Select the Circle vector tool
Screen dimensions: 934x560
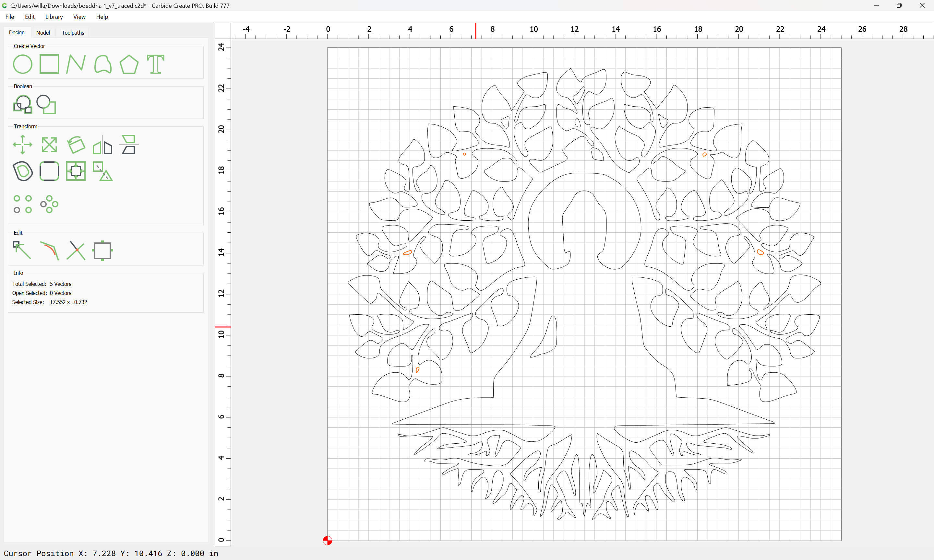pyautogui.click(x=23, y=64)
